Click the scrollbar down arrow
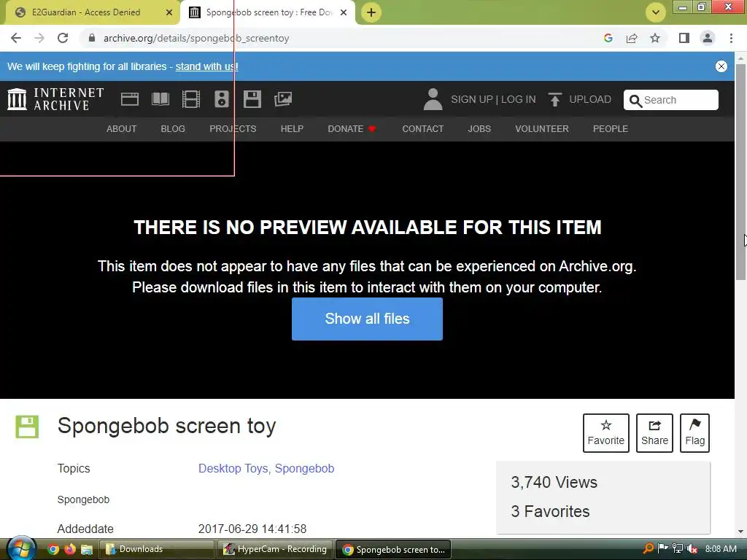747x560 pixels. pyautogui.click(x=741, y=532)
